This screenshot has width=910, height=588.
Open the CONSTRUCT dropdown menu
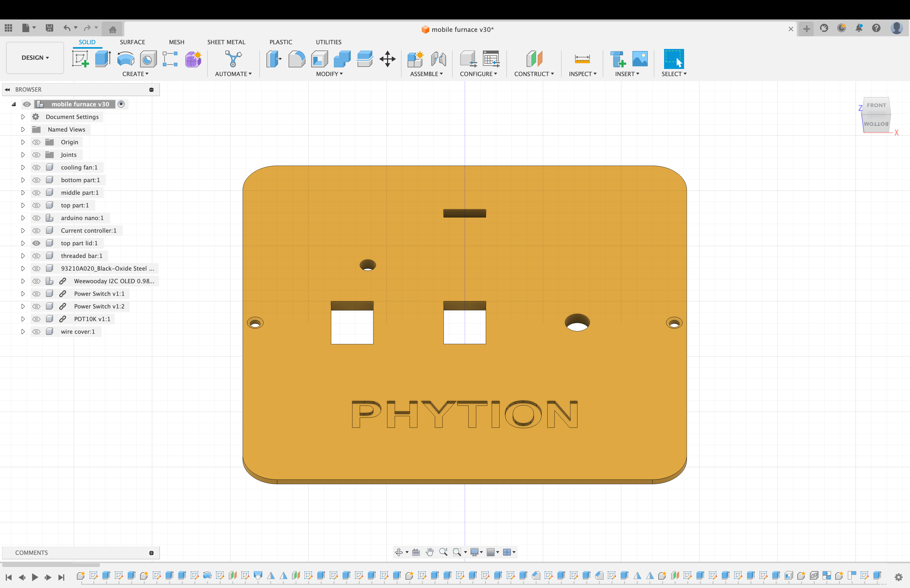tap(534, 74)
